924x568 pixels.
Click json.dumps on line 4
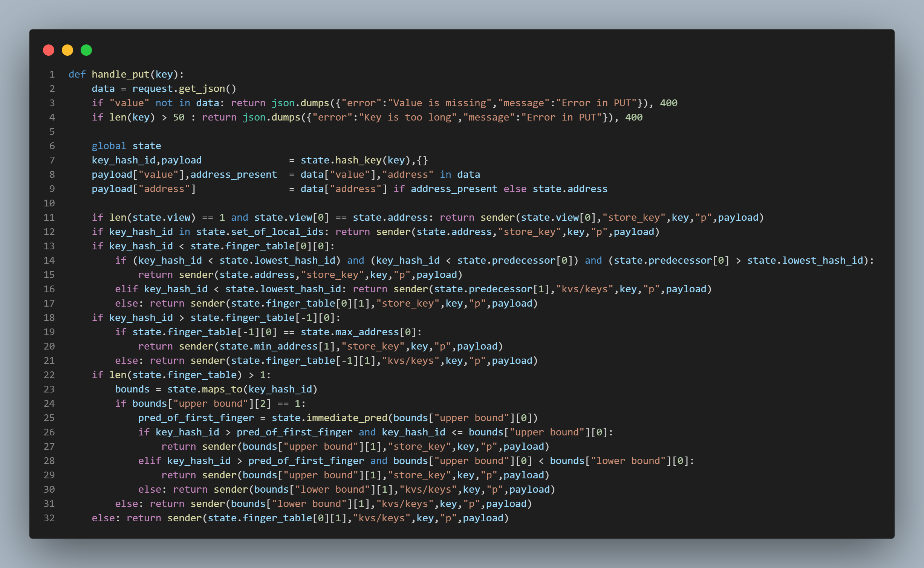click(271, 117)
